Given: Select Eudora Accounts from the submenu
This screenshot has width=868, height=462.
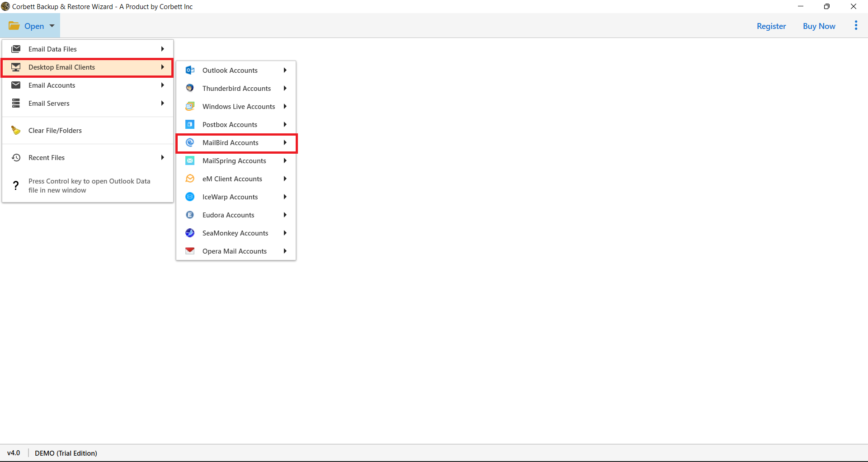Looking at the screenshot, I should click(x=236, y=215).
